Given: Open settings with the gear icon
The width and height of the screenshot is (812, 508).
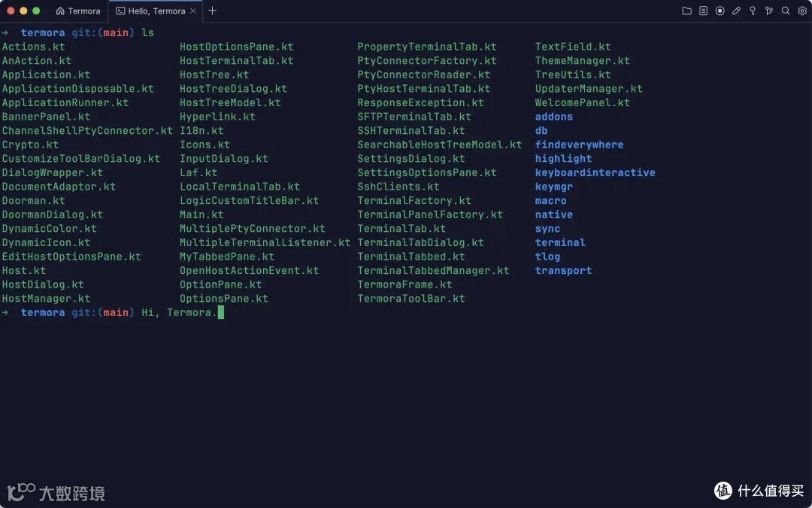Looking at the screenshot, I should point(802,11).
